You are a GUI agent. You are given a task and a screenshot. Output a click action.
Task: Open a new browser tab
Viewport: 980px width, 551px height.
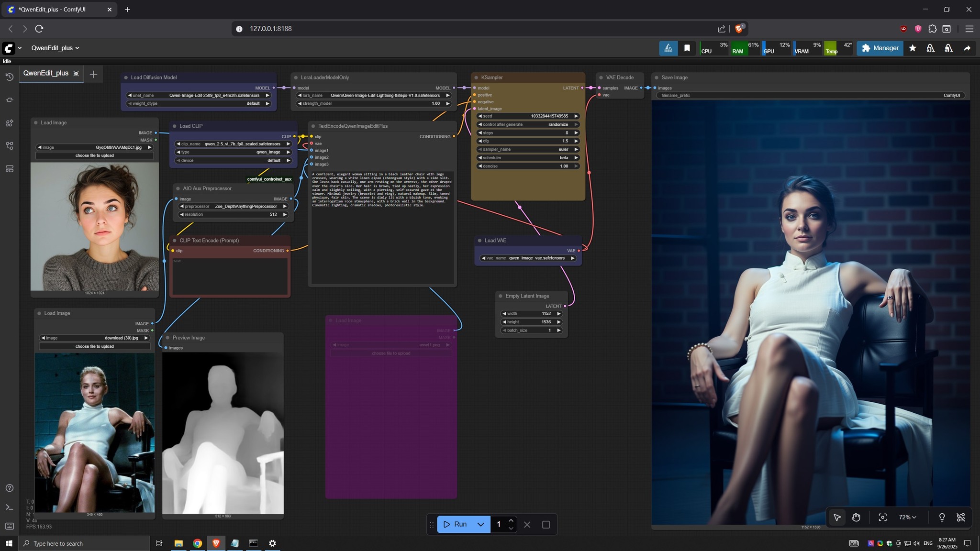[127, 10]
